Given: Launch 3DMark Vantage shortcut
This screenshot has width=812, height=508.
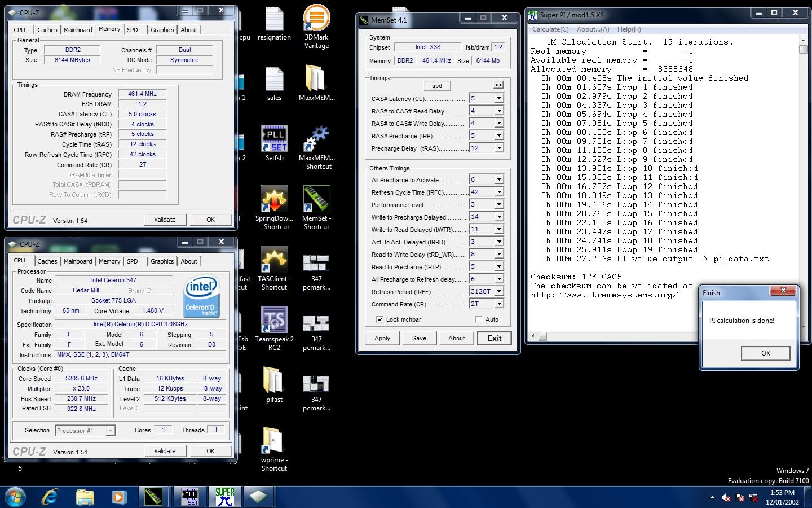Looking at the screenshot, I should [316, 27].
